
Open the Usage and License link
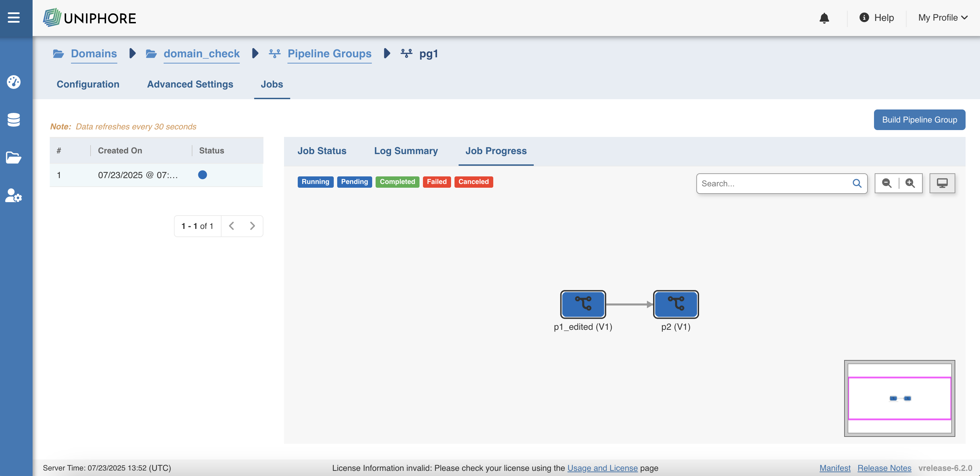[x=603, y=468]
